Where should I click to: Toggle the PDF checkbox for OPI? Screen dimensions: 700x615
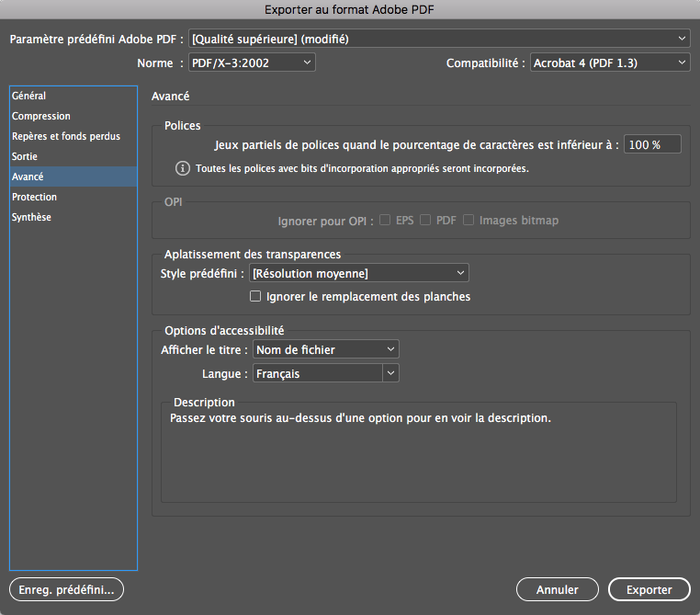point(426,221)
